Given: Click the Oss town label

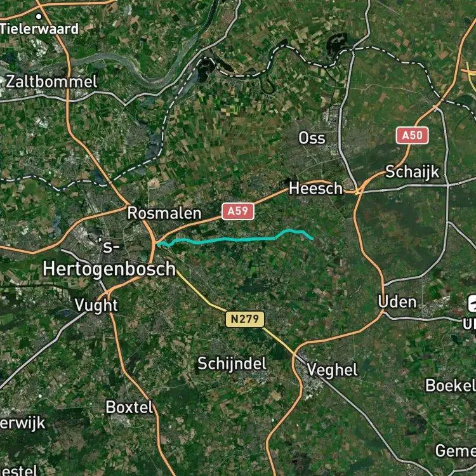Looking at the screenshot, I should coord(312,138).
